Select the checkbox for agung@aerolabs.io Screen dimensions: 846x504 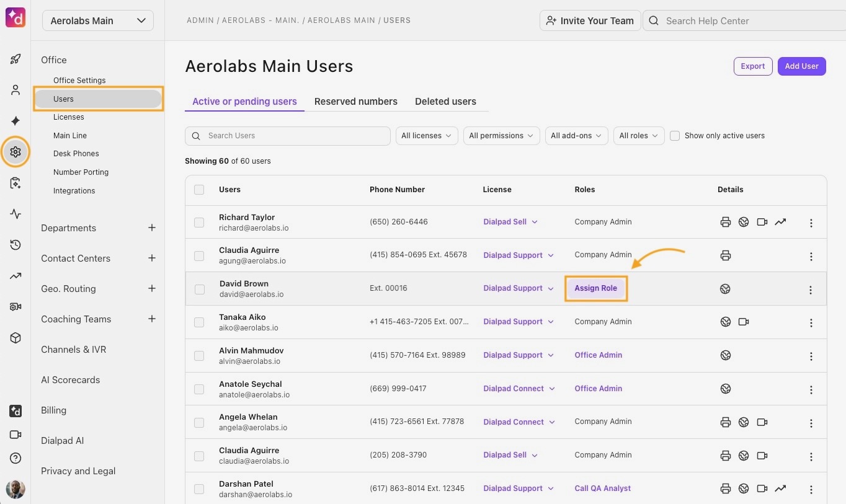pos(199,255)
